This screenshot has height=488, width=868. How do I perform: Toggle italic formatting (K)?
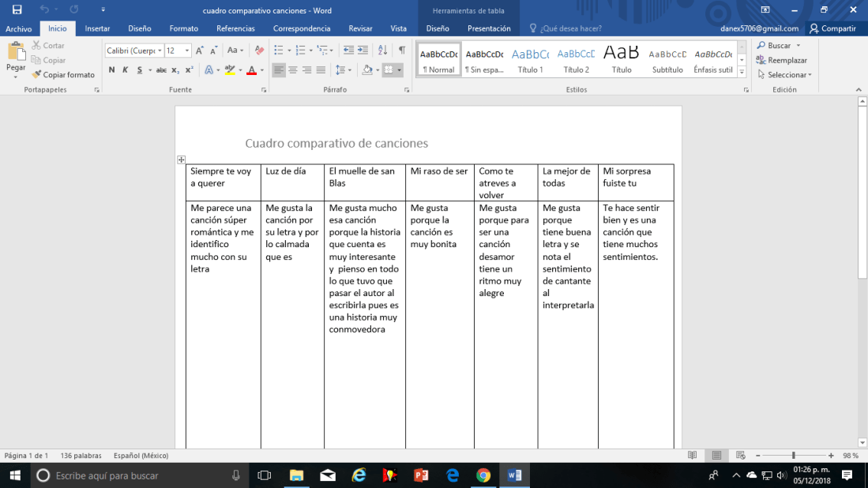[125, 70]
